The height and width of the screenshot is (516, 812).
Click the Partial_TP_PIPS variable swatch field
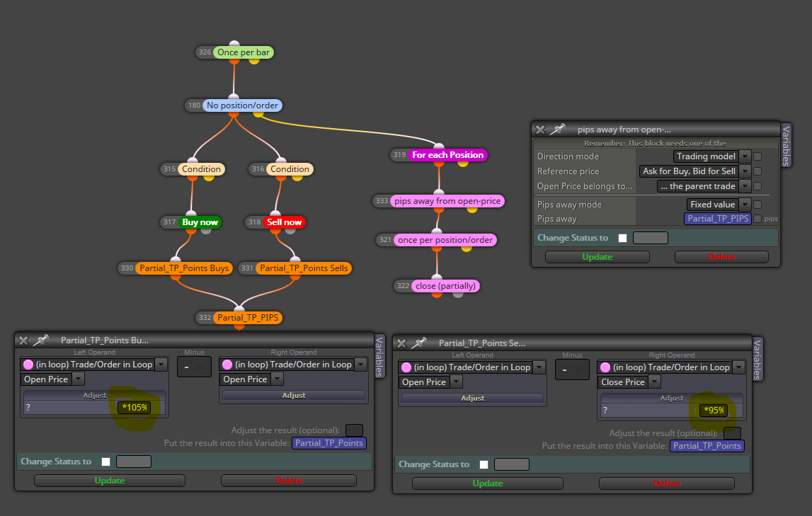[x=718, y=219]
